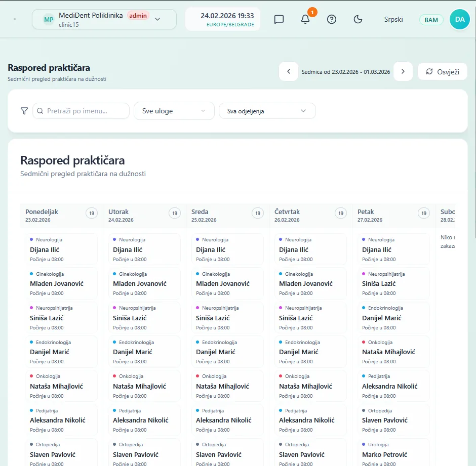
Task: Select the Ponedeljak 19 count badge
Action: pyautogui.click(x=92, y=214)
